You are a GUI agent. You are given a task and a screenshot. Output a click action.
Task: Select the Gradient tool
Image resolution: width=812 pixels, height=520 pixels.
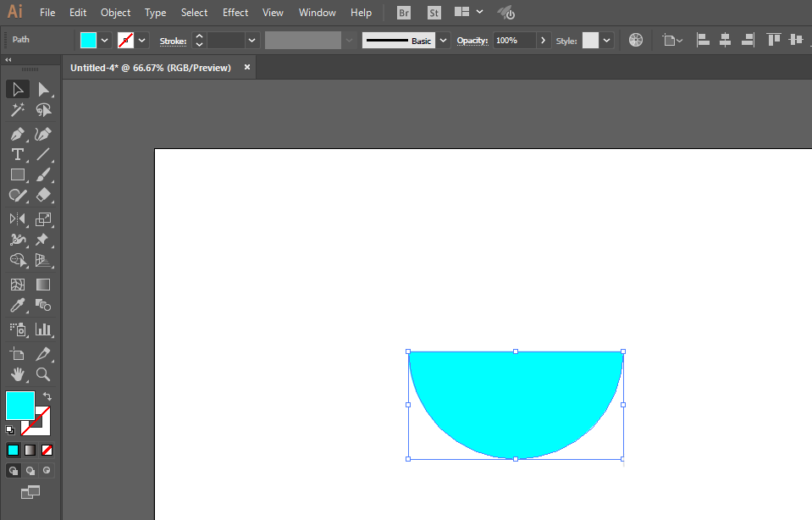click(43, 285)
